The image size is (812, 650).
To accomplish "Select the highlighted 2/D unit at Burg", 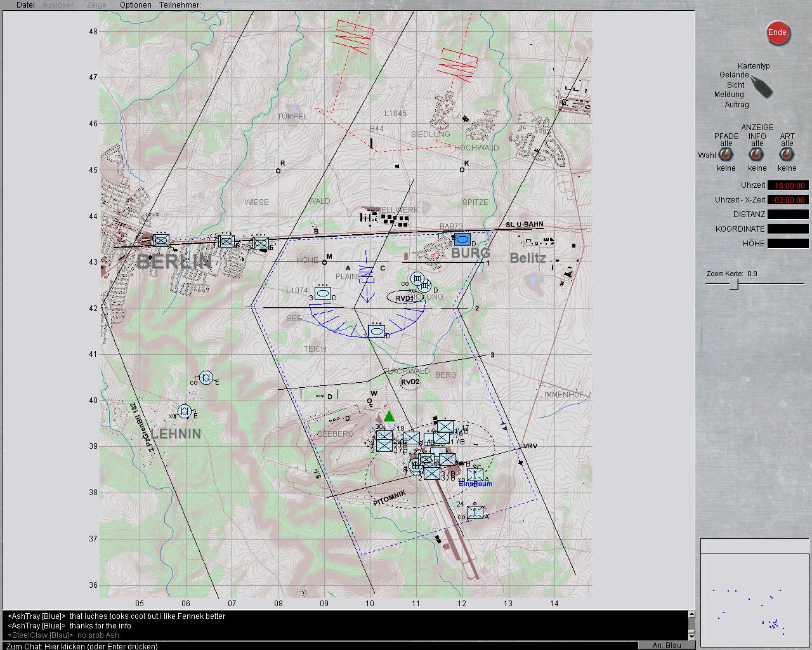I will point(462,239).
